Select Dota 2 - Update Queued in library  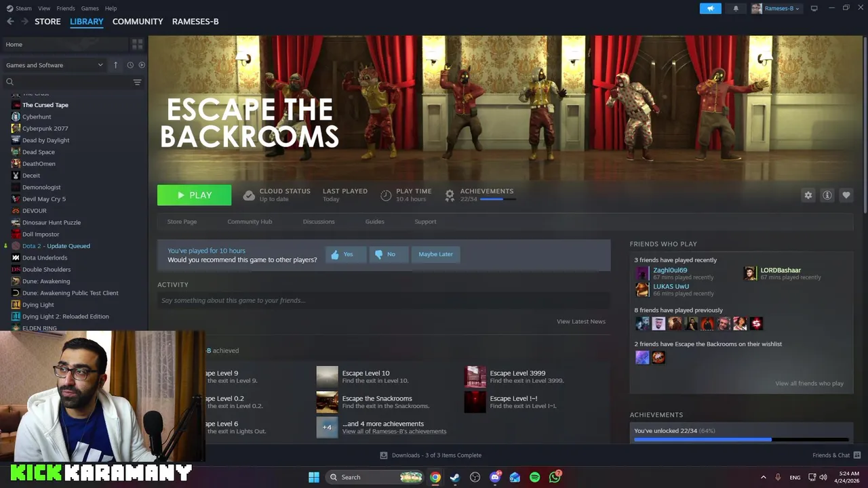(56, 246)
